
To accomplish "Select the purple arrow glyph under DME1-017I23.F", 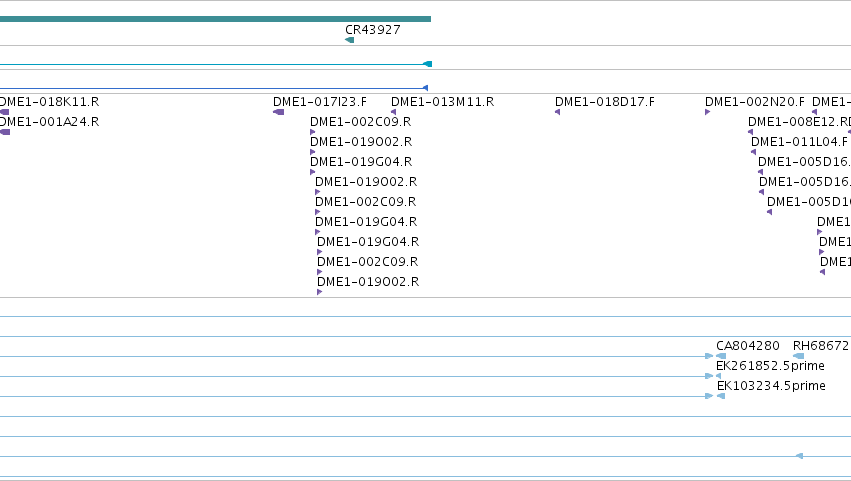I will [278, 112].
